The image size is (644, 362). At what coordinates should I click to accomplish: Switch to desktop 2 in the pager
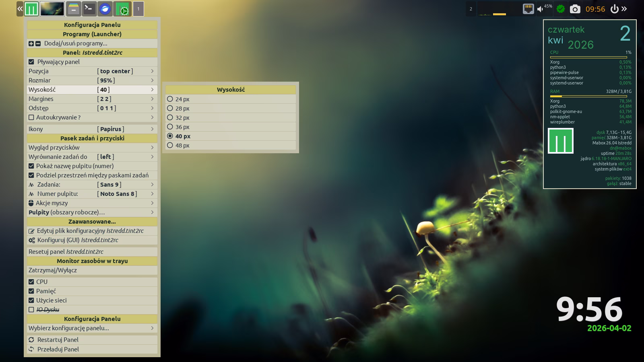click(x=471, y=9)
